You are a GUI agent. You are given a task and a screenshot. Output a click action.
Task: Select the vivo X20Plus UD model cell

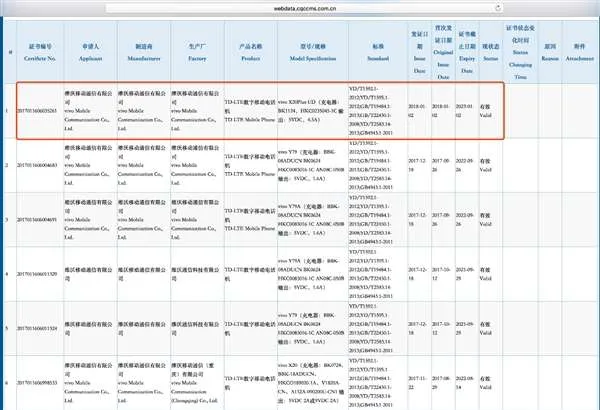click(x=313, y=111)
